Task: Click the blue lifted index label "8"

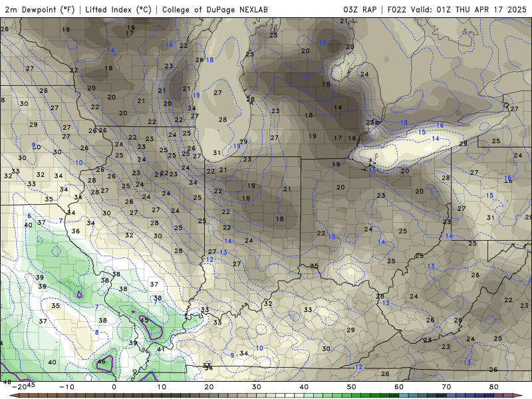Action: (96, 332)
